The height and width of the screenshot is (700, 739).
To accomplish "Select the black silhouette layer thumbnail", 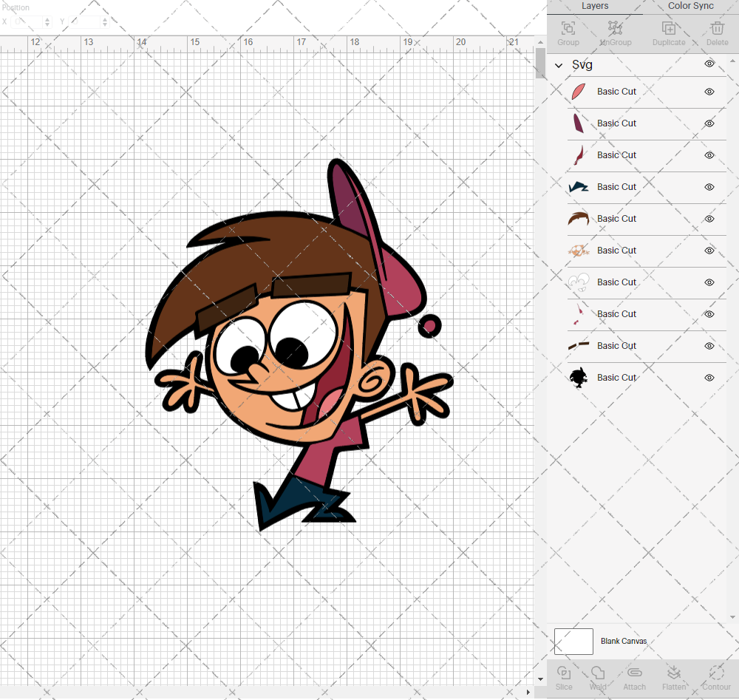I will coord(579,378).
